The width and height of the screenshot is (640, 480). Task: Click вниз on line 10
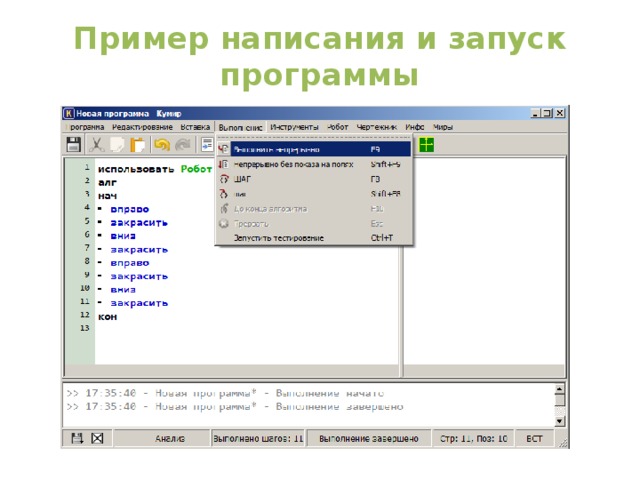(123, 290)
